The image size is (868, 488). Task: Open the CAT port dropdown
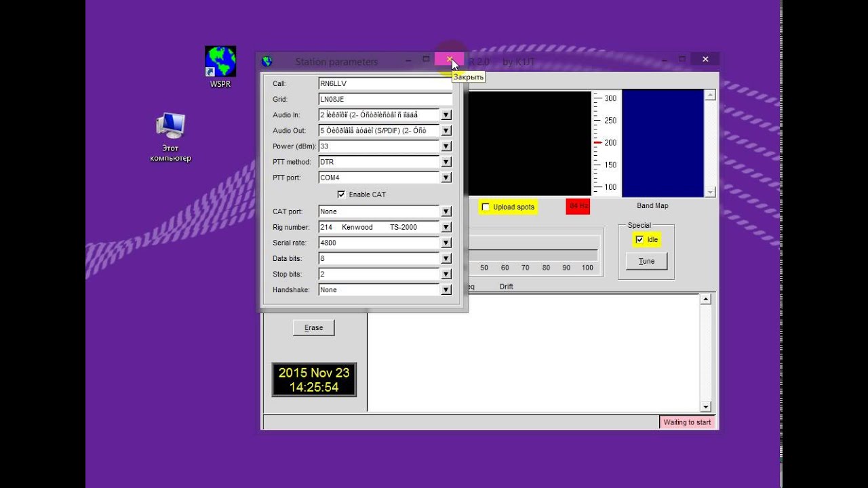[446, 211]
